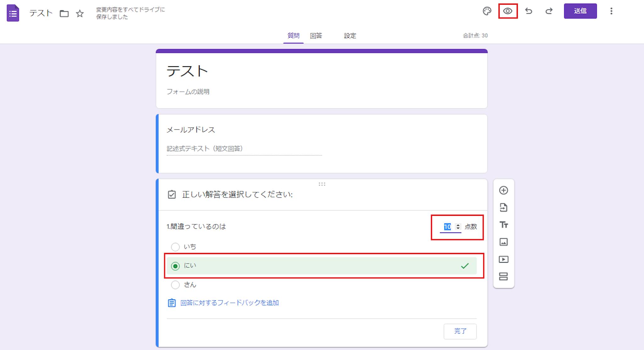
Task: Add title and description via Tt icon
Action: click(503, 225)
